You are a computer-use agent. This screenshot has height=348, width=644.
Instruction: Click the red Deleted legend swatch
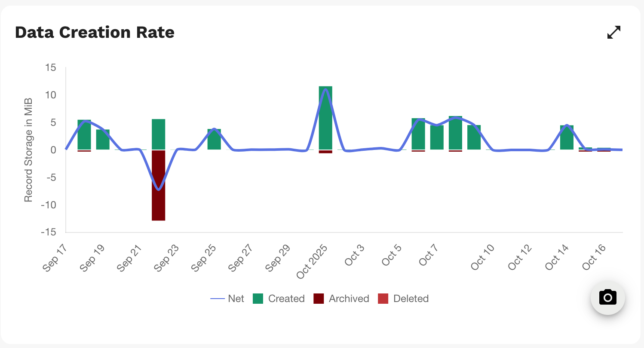383,299
